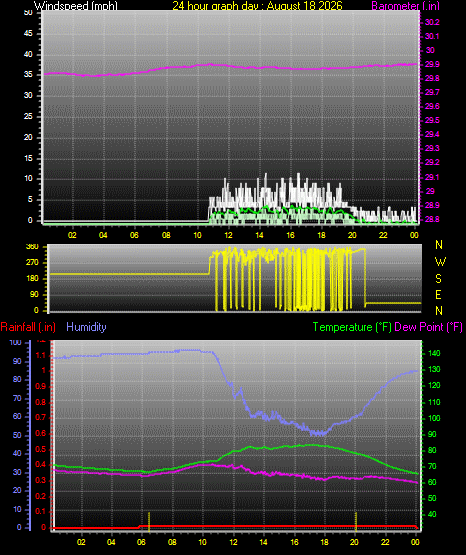Click the '70' humidity scale value

point(17,399)
